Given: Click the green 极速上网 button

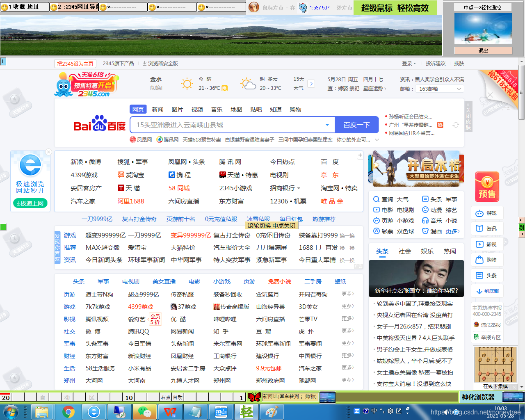Looking at the screenshot, I should pyautogui.click(x=30, y=203).
